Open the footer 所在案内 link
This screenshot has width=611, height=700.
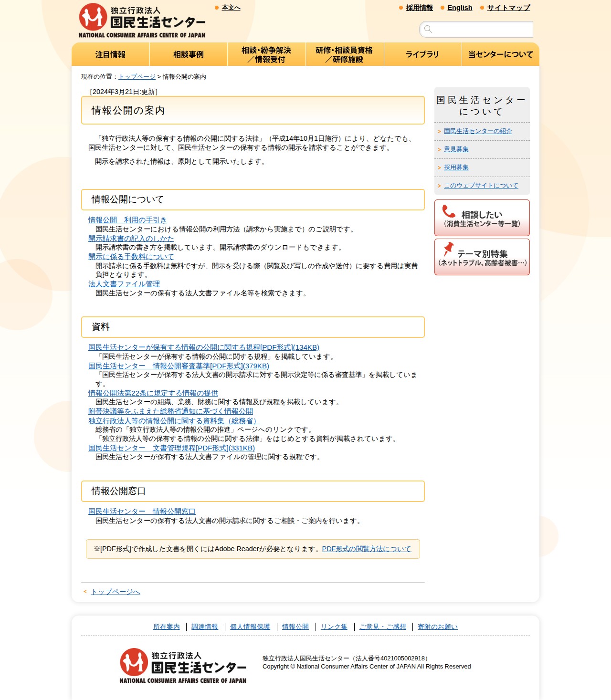(x=167, y=627)
